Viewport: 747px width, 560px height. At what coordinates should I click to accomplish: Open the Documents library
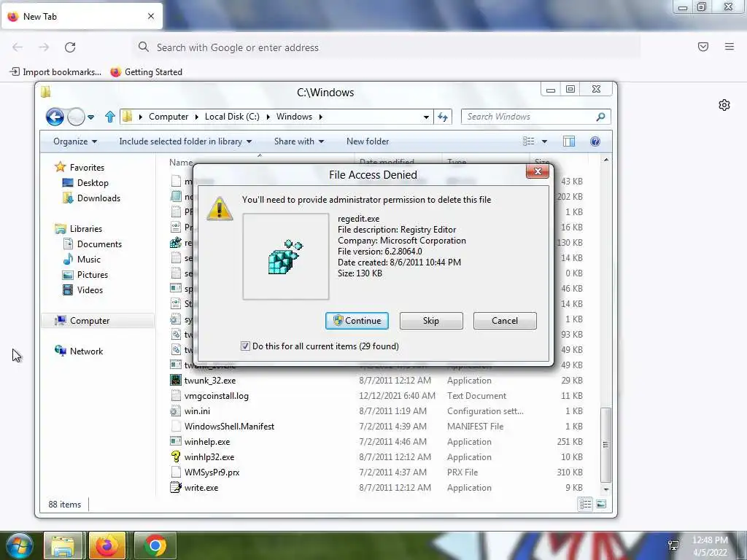pyautogui.click(x=99, y=244)
